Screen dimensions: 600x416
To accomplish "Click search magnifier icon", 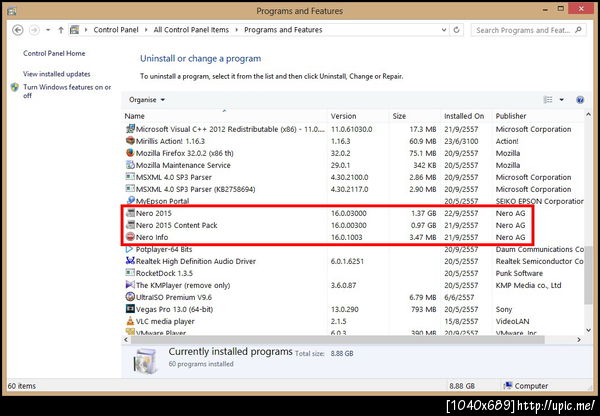I will [578, 29].
